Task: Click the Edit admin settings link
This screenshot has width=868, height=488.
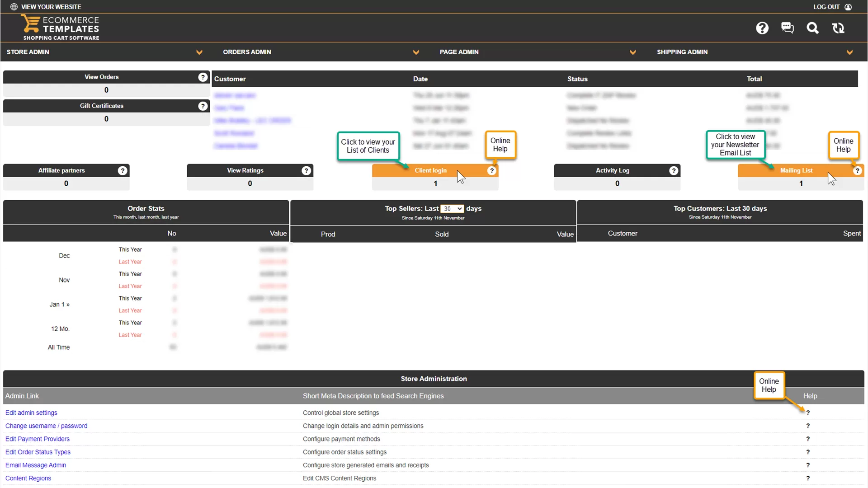Action: tap(31, 413)
